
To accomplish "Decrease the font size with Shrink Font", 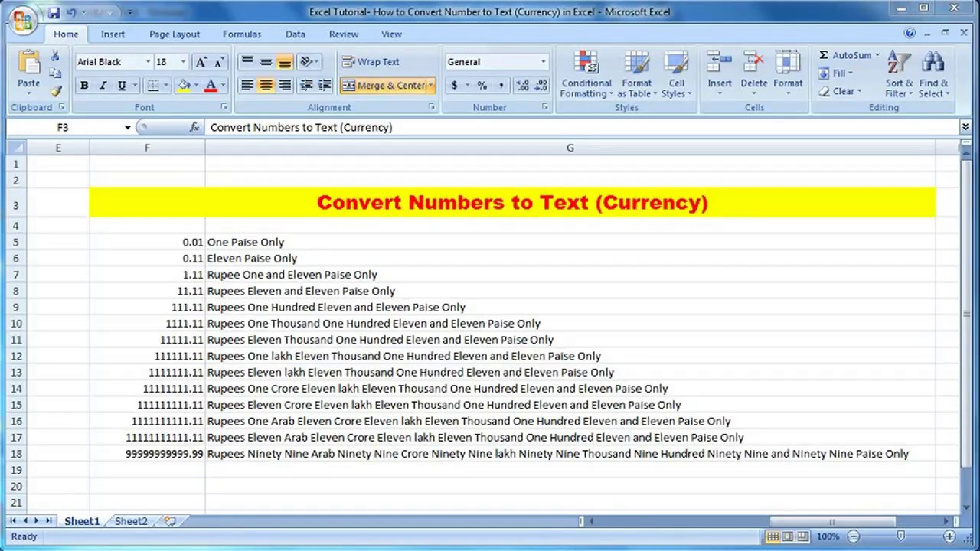I will click(218, 62).
